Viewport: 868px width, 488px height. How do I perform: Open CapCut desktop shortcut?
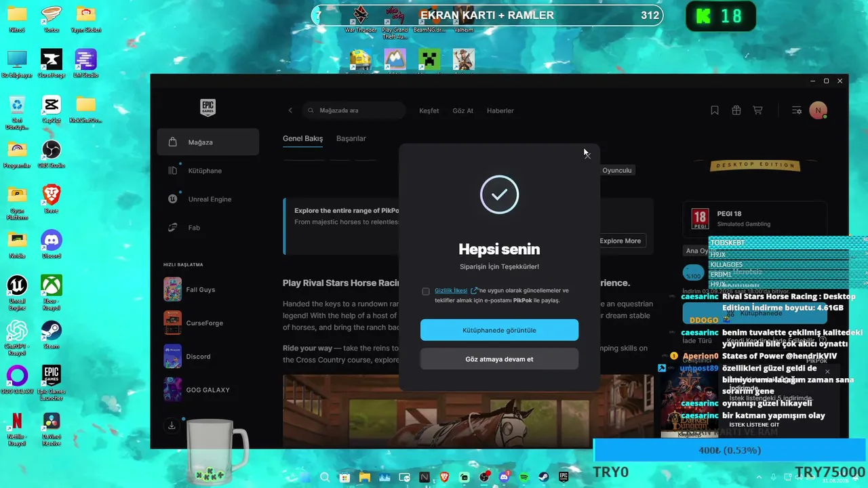[x=52, y=109]
